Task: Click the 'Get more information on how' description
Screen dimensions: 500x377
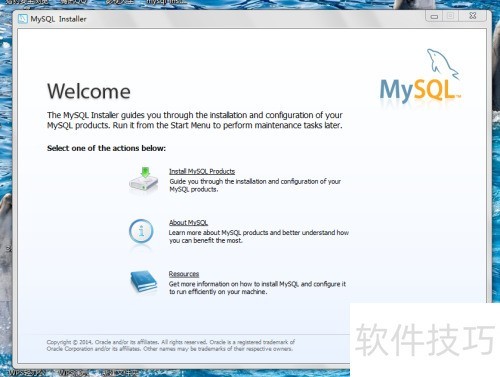Action: click(257, 288)
